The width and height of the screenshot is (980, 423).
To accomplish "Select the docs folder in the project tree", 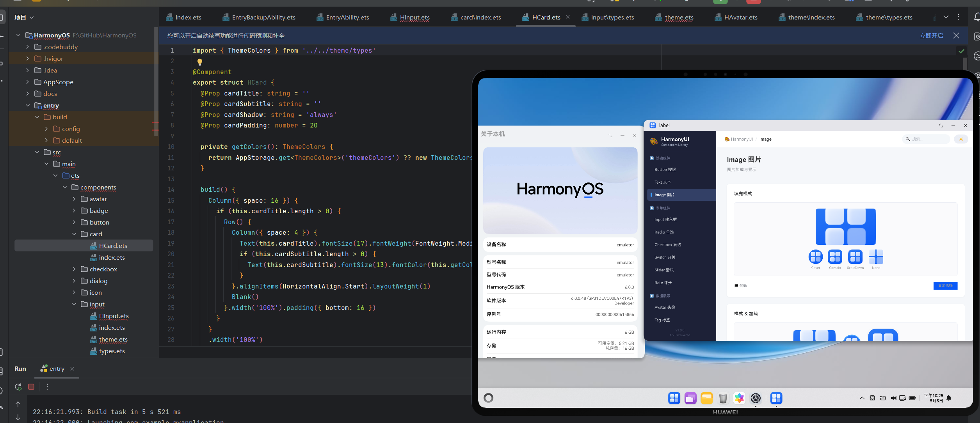I will (x=46, y=94).
